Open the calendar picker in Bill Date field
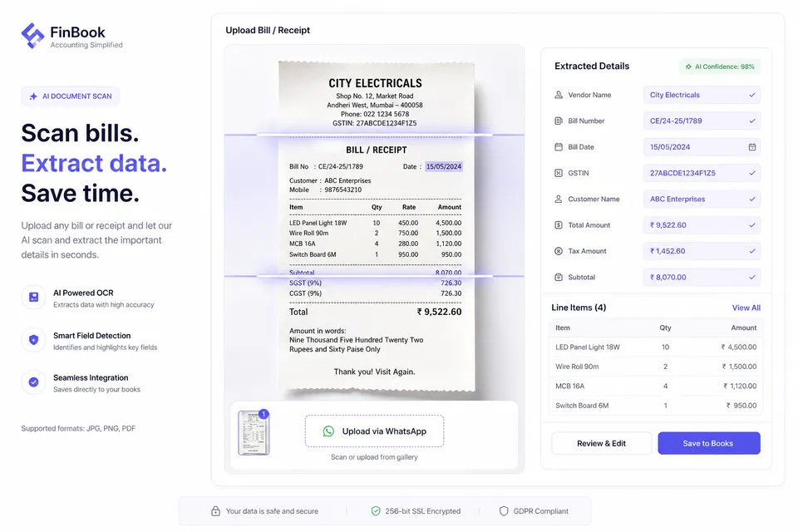Screen dimensions: 798x532 point(752,147)
